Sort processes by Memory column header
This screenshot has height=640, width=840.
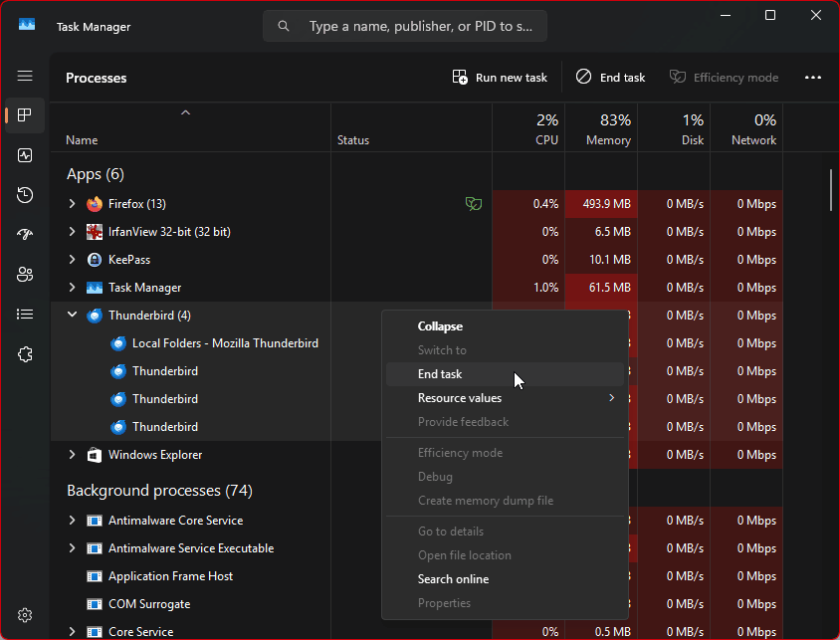pos(600,129)
